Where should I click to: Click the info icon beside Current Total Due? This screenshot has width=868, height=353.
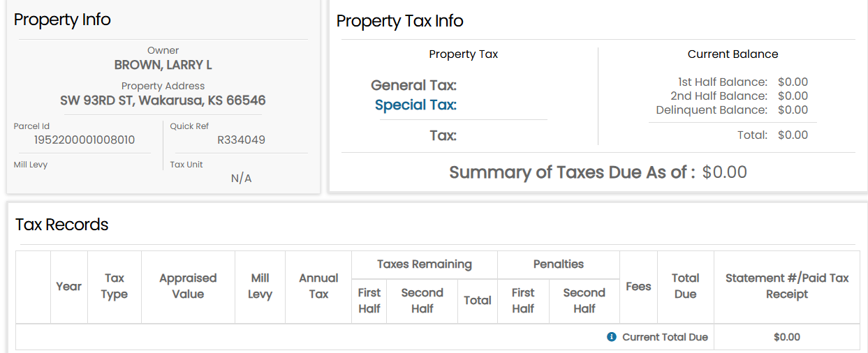pyautogui.click(x=612, y=337)
